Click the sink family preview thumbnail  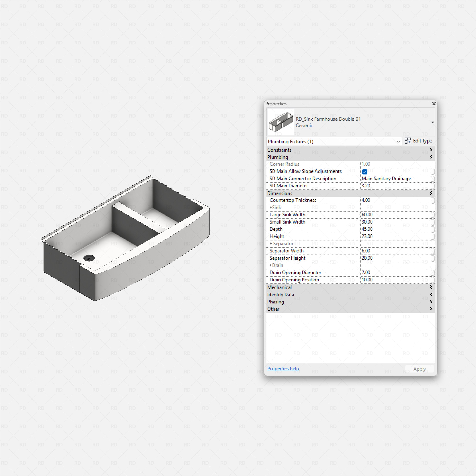point(281,122)
